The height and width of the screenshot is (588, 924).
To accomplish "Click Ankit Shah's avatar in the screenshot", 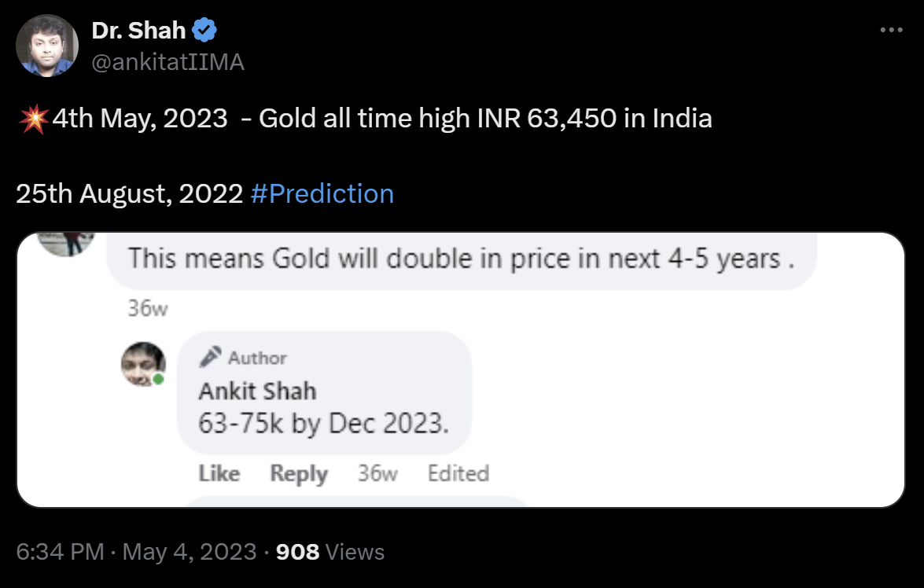I will [144, 364].
